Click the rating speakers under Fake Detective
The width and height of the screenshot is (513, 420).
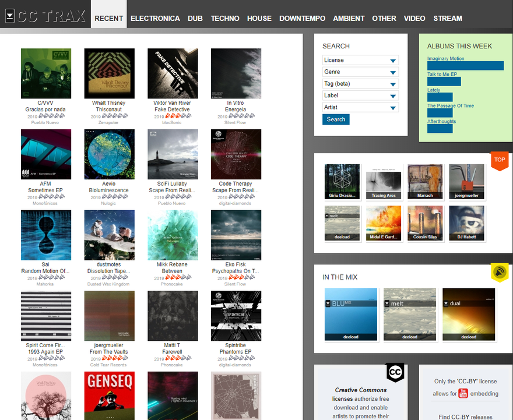(178, 116)
